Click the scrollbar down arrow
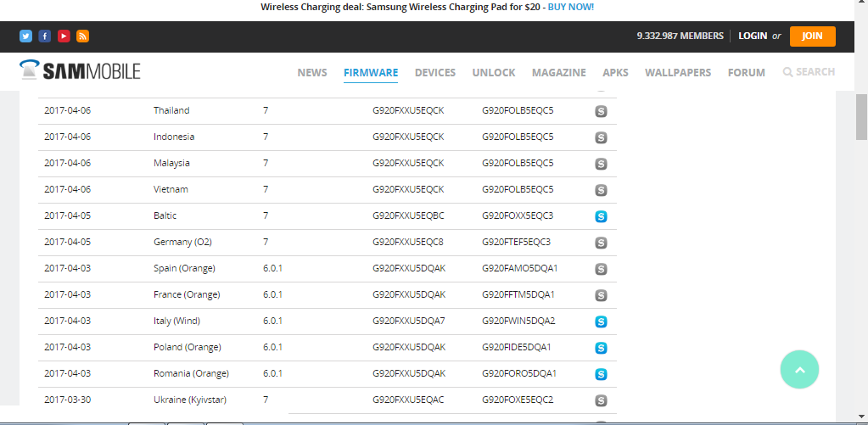 pos(862,417)
